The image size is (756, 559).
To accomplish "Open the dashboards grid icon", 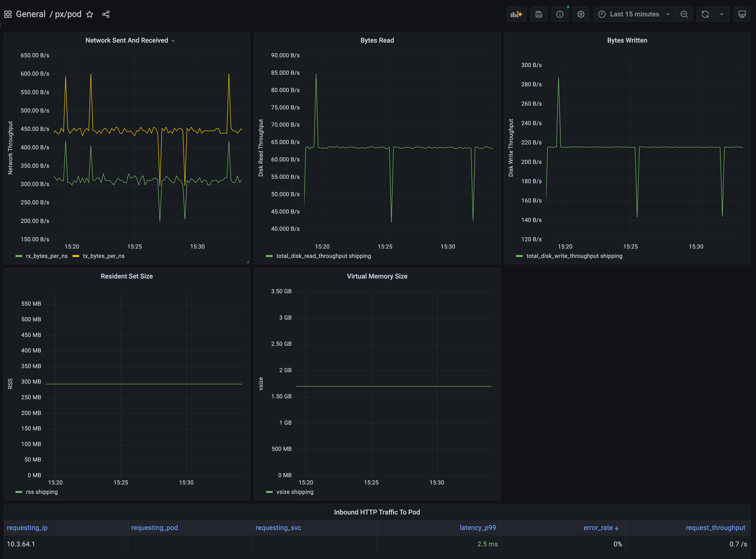I will [x=8, y=14].
